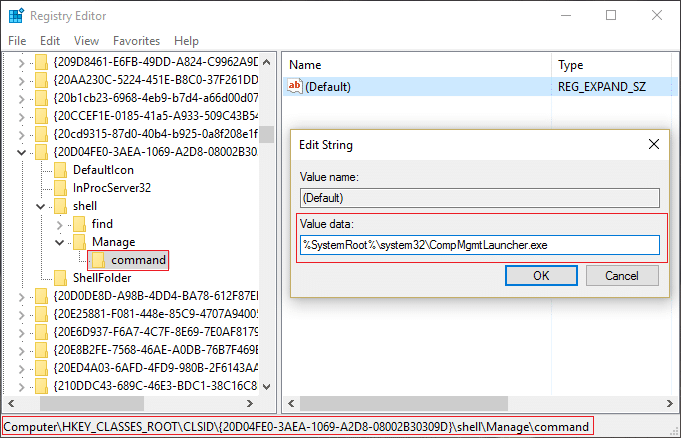Viewport: 681px width, 438px height.
Task: Click the Manage folder icon
Action: coord(79,242)
